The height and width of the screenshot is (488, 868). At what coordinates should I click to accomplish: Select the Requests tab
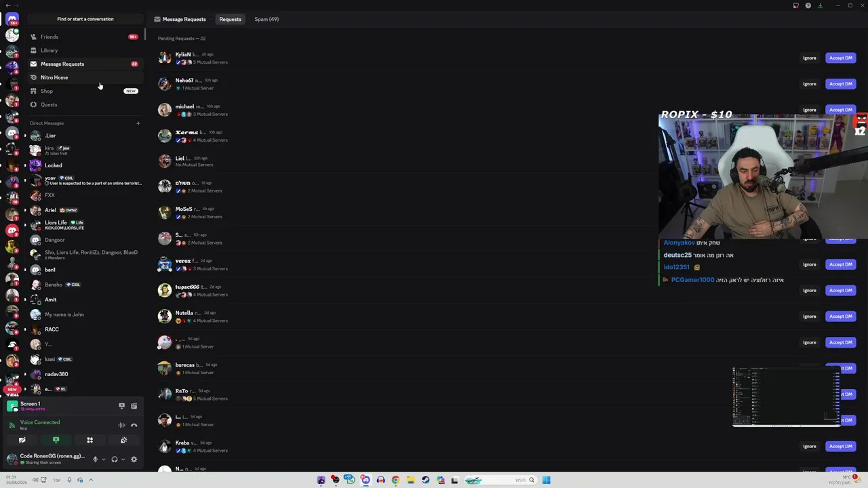pyautogui.click(x=230, y=19)
